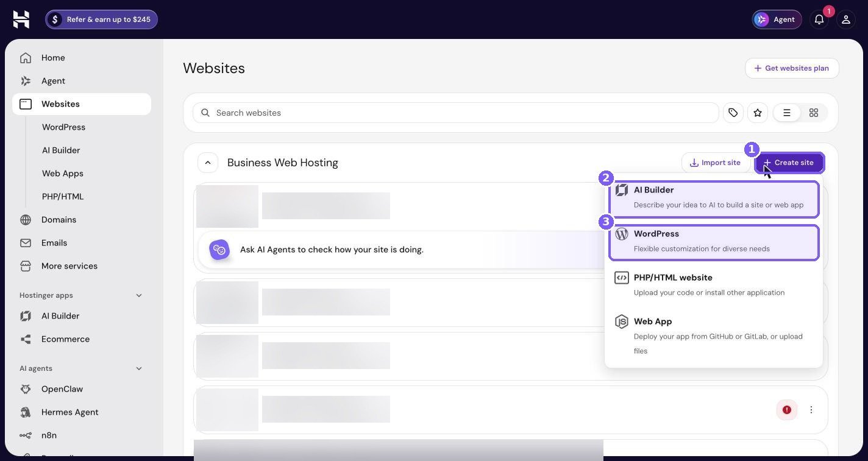This screenshot has height=461, width=868.
Task: Open Refer & earn up to $245
Action: tap(101, 19)
